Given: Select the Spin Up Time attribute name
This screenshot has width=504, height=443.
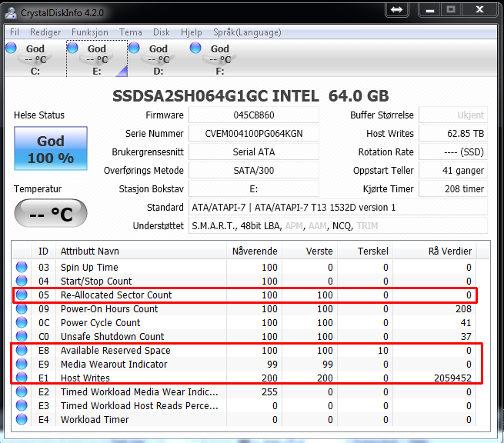Looking at the screenshot, I should [89, 268].
